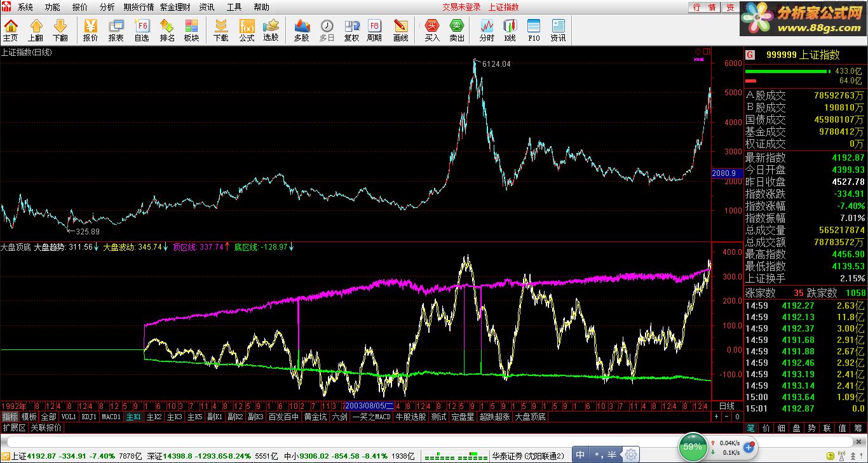868x463 pixels.
Task: Open the 功能 menu
Action: click(52, 7)
